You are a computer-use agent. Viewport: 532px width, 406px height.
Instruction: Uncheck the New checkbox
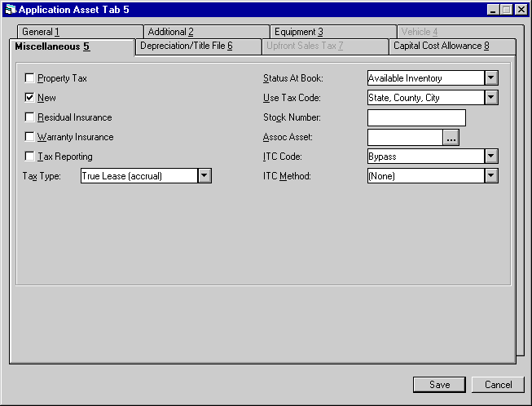(x=29, y=98)
